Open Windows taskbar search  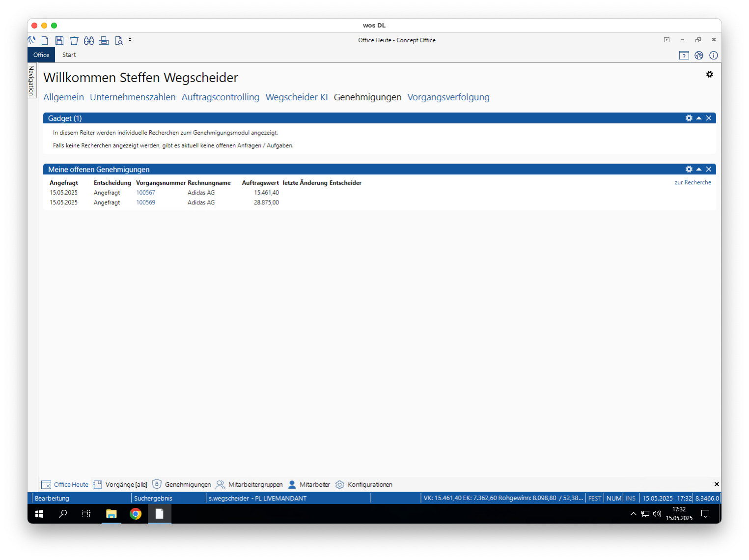[63, 514]
